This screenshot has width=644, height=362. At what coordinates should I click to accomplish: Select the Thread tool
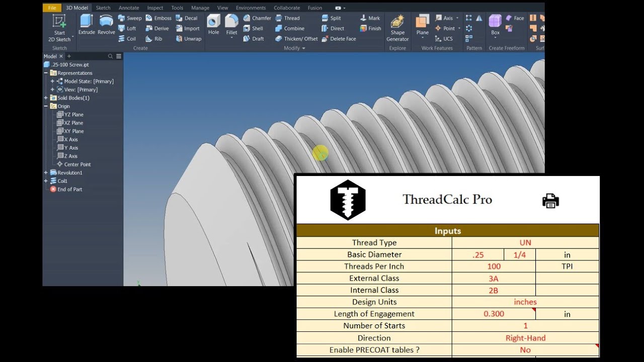pyautogui.click(x=287, y=18)
